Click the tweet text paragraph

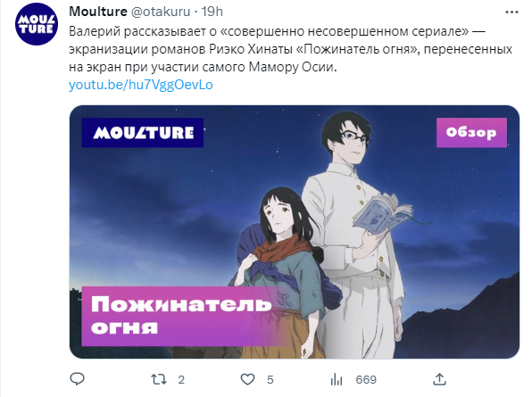(290, 49)
